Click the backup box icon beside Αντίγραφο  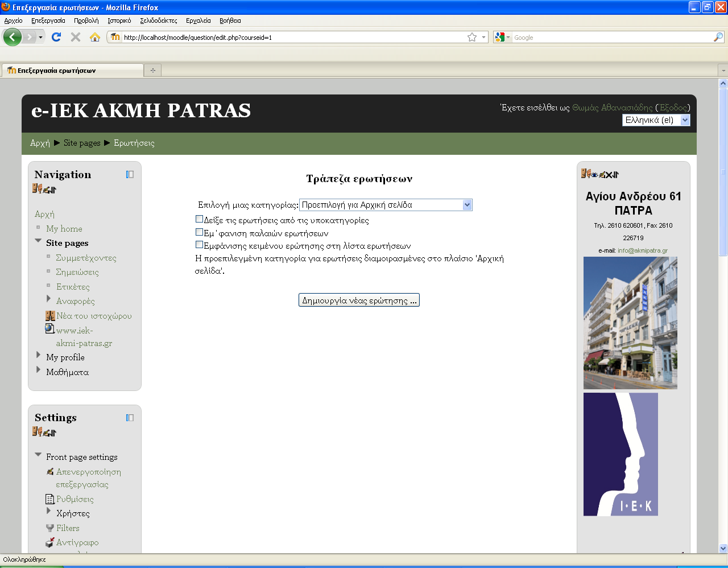click(50, 542)
